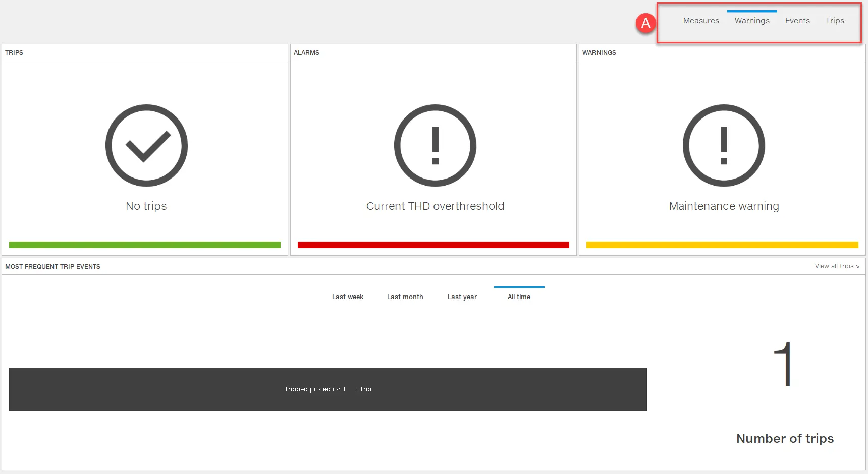Filter trip events by Last week

pos(348,297)
